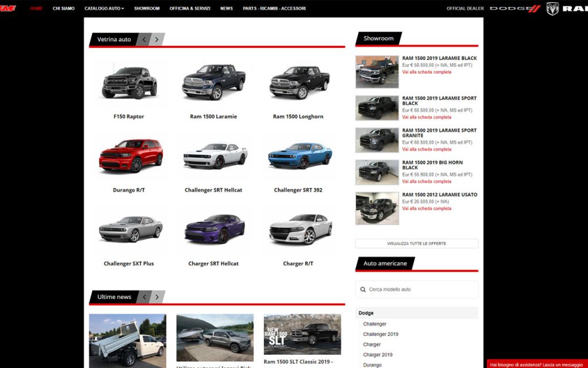Select Charger in the Dodge list

(372, 344)
